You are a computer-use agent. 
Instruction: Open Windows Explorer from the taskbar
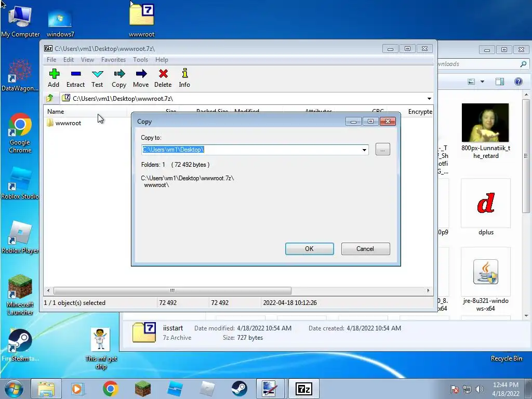pos(46,389)
